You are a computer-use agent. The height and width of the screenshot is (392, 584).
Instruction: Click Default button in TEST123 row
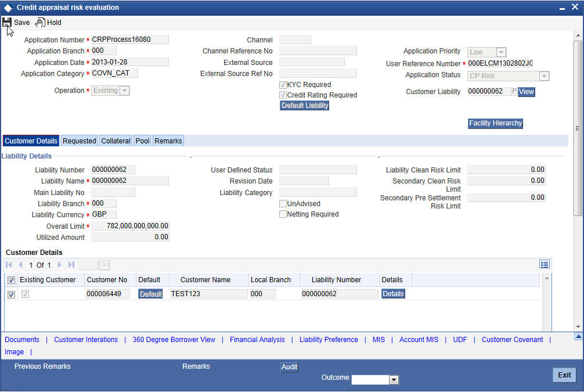(x=150, y=294)
